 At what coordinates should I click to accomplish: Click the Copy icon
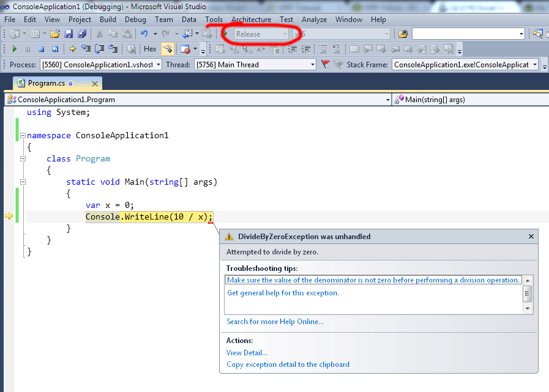click(x=113, y=34)
